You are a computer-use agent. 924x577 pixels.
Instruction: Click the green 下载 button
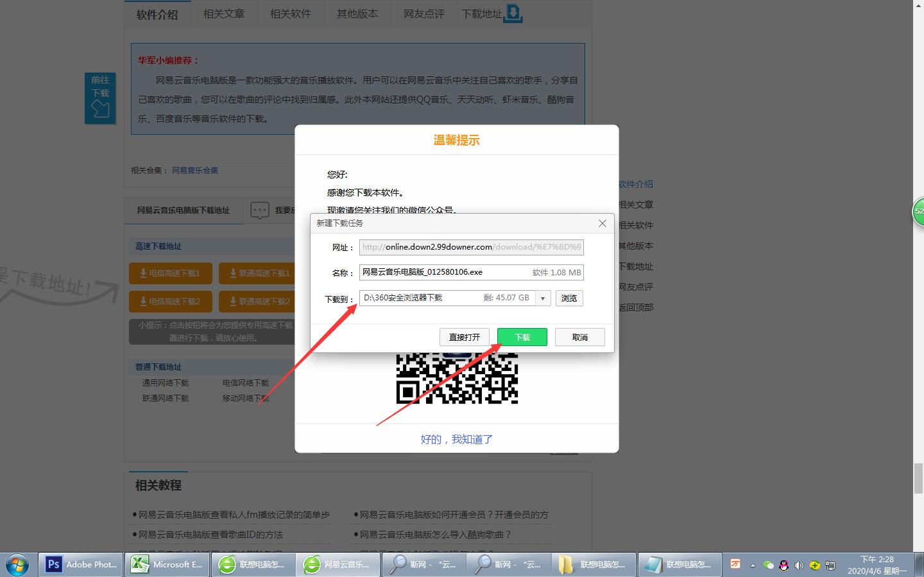click(522, 337)
